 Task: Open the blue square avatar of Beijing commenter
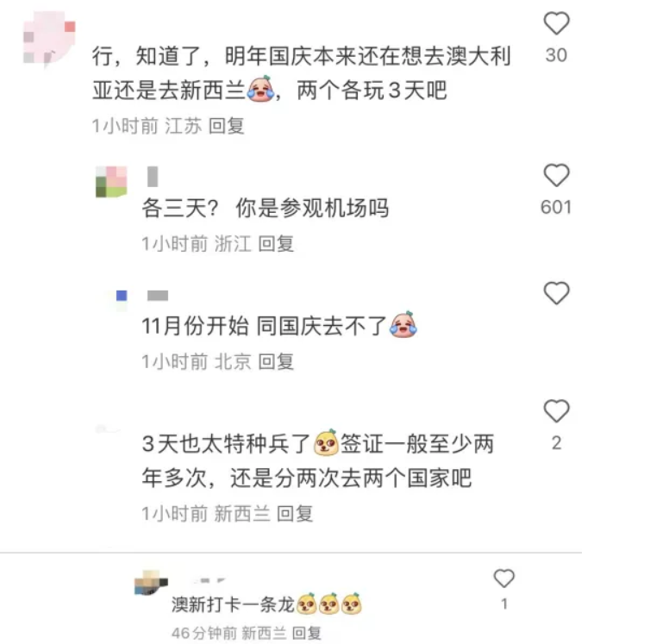click(x=122, y=295)
